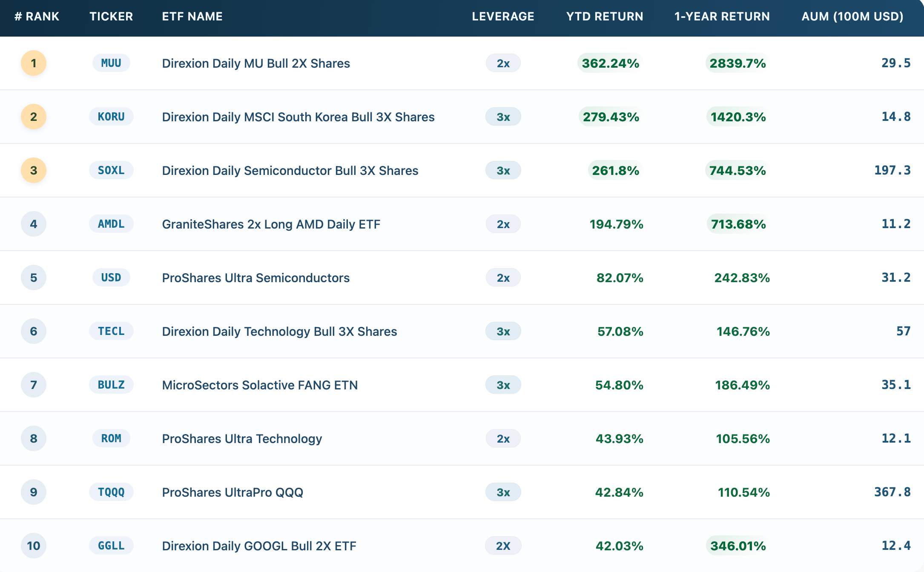Viewport: 924px width, 572px height.
Task: Click the TICKER column header
Action: tap(111, 16)
